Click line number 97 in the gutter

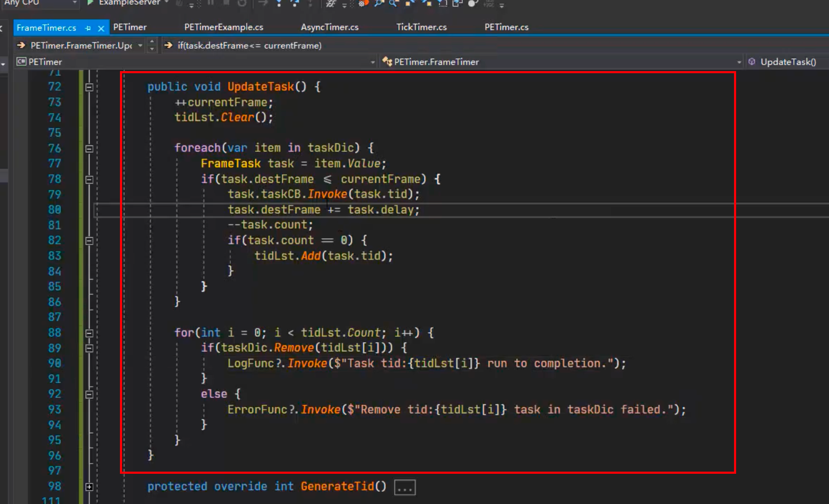(55, 471)
